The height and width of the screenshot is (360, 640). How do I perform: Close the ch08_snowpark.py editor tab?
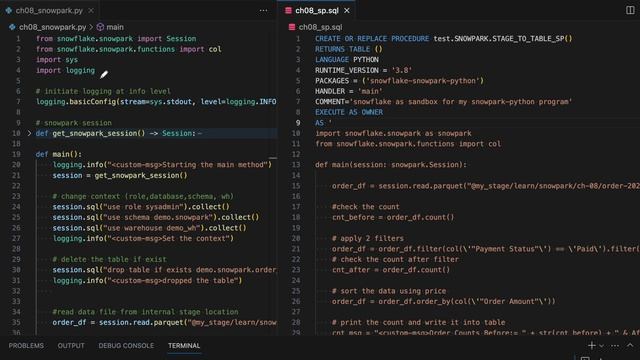(91, 11)
